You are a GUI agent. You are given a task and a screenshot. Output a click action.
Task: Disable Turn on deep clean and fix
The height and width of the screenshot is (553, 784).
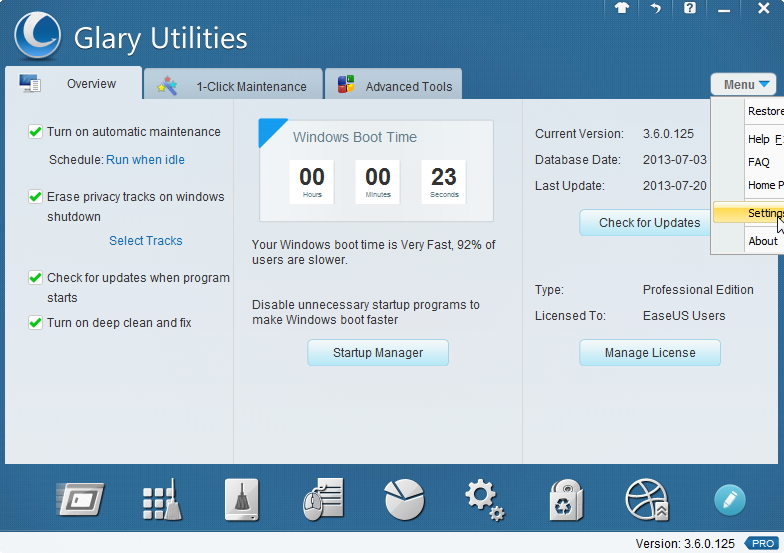pos(35,323)
